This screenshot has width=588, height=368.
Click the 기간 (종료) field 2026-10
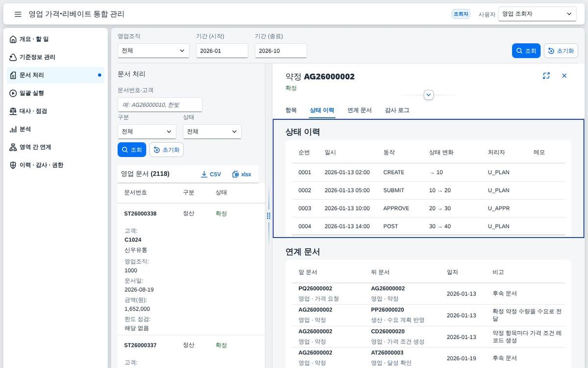281,51
